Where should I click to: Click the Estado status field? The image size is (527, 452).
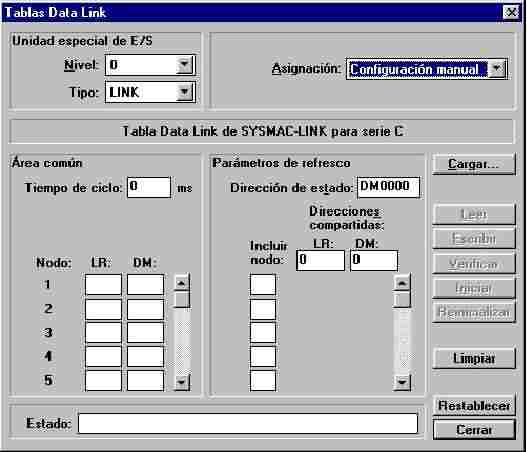248,423
